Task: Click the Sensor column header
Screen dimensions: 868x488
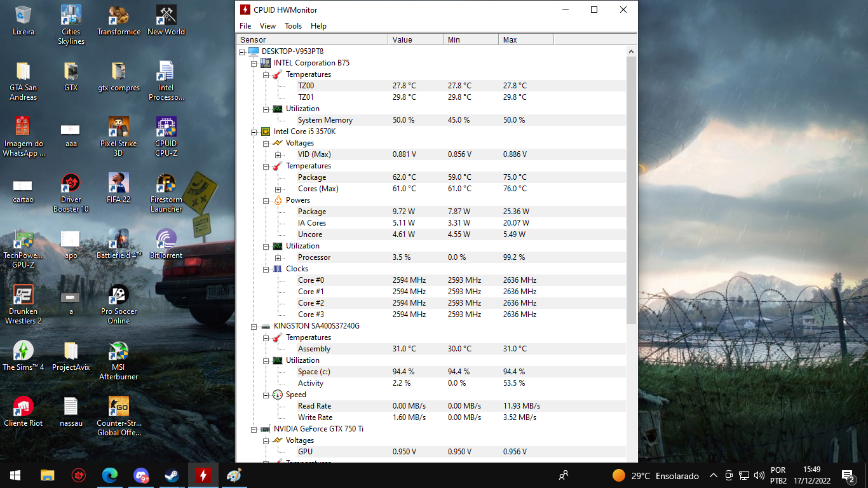Action: pos(311,39)
